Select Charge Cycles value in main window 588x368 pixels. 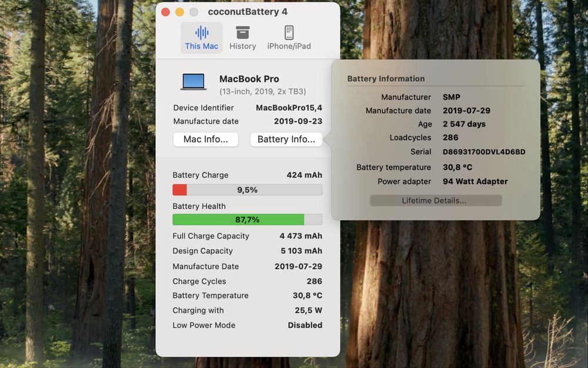point(314,281)
